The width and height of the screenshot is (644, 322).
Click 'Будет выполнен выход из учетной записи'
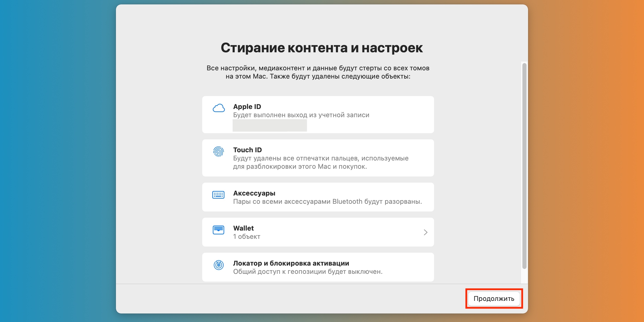click(301, 115)
